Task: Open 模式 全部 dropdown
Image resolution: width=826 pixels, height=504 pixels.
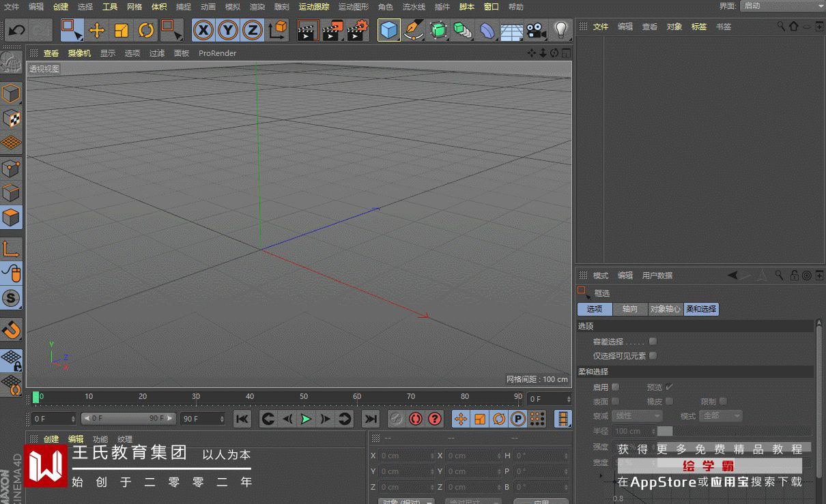Action: (x=720, y=415)
